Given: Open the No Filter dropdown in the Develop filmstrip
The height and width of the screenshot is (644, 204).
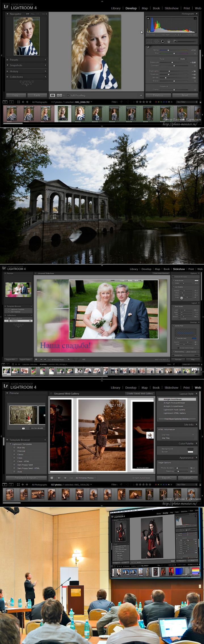Looking at the screenshot, I should [187, 102].
